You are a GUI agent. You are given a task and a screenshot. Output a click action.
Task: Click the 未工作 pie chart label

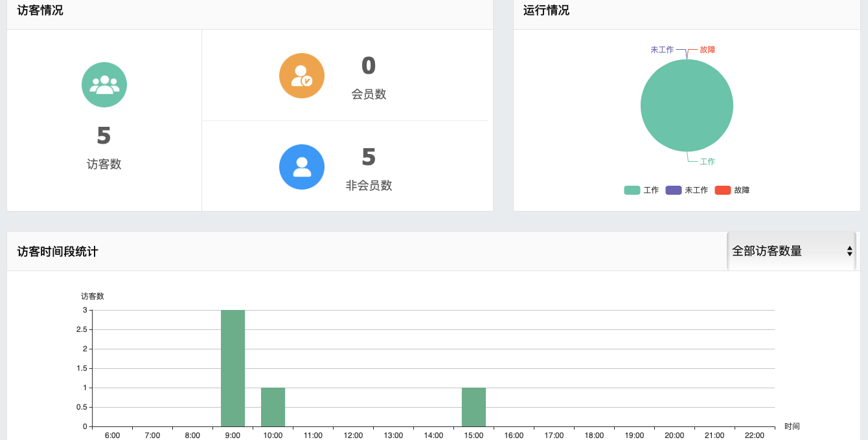[662, 49]
